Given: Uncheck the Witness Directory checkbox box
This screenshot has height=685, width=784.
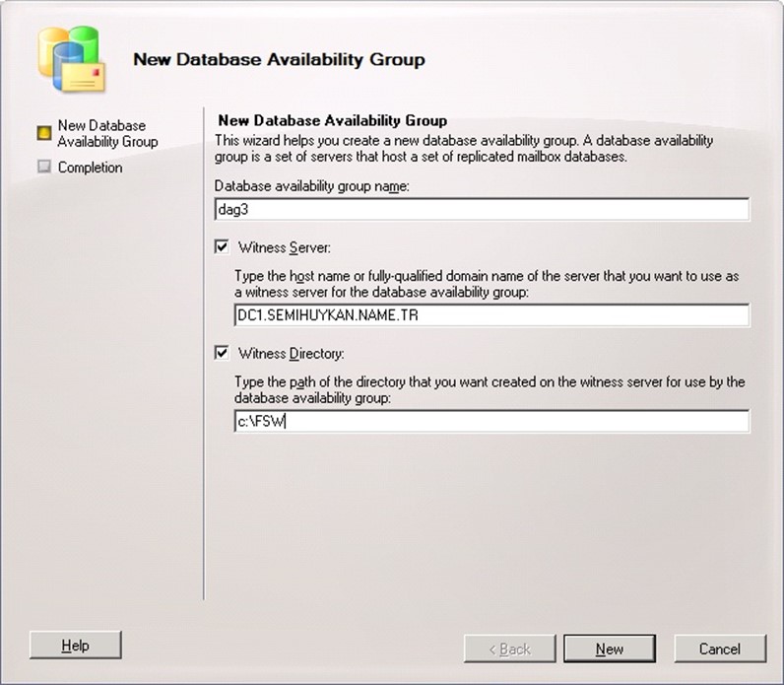Looking at the screenshot, I should click(x=222, y=353).
